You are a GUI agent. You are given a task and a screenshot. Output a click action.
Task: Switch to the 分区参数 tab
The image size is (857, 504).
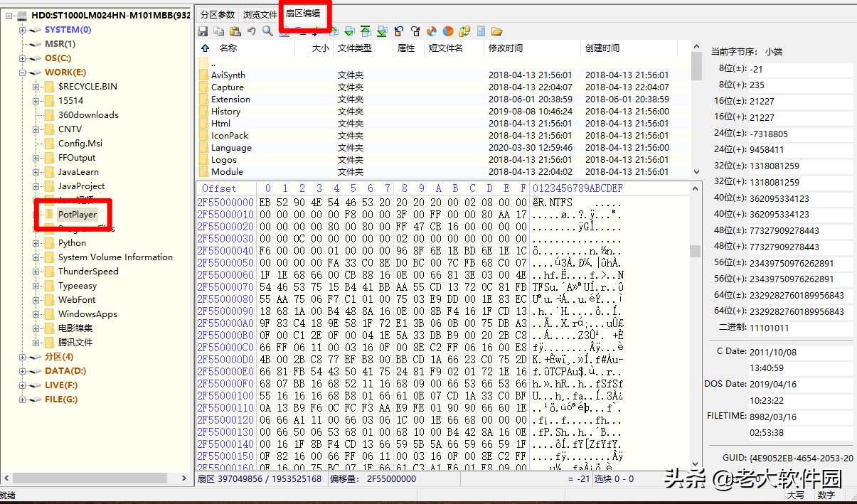coord(218,14)
